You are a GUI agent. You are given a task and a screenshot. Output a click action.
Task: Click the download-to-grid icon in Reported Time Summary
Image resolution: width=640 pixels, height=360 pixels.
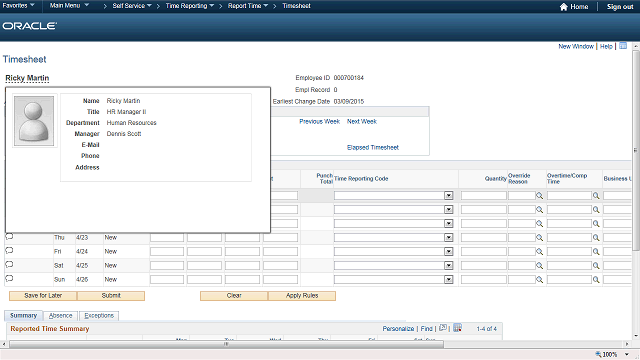[457, 328]
